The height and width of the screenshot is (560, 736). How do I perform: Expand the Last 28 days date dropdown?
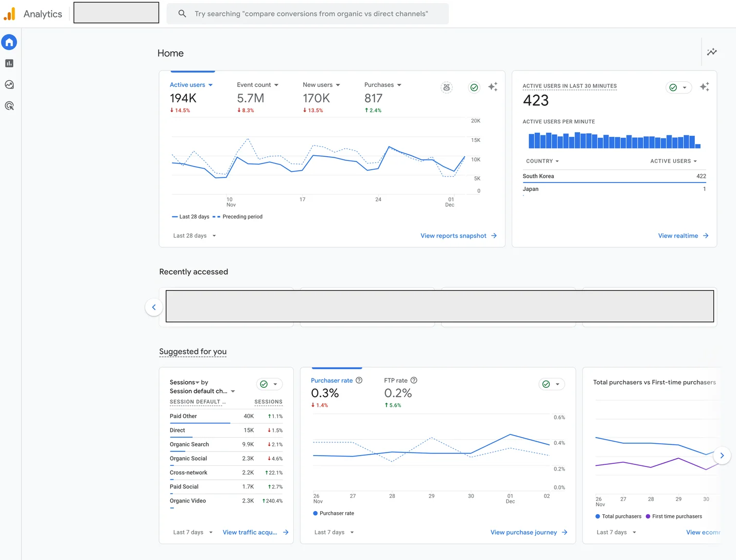[195, 236]
